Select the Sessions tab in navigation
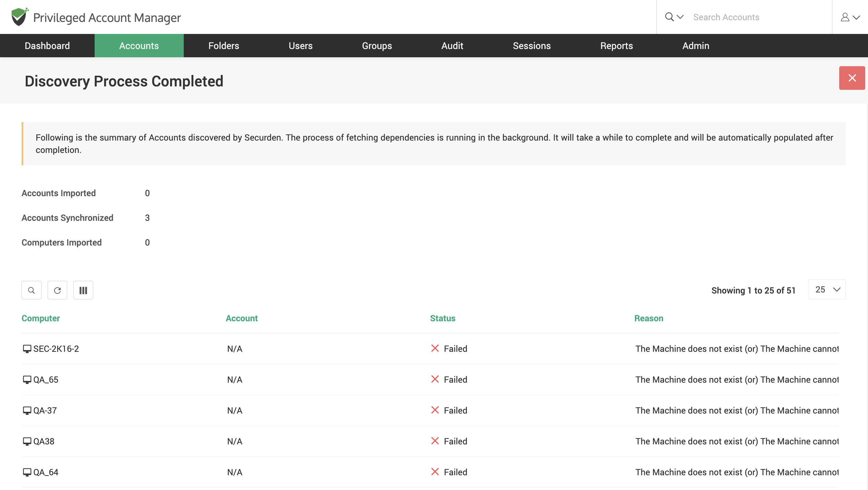This screenshot has height=490, width=868. 532,45
